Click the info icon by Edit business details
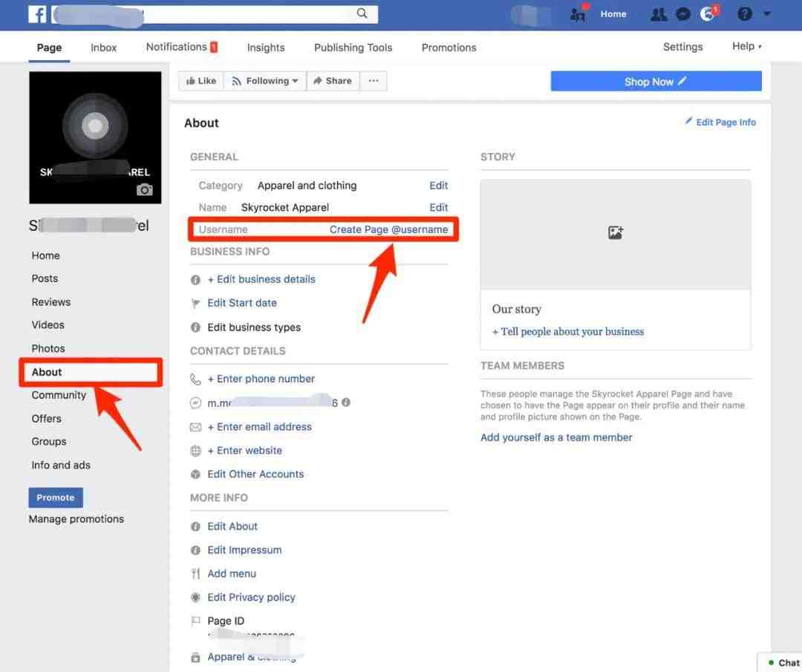 tap(195, 280)
